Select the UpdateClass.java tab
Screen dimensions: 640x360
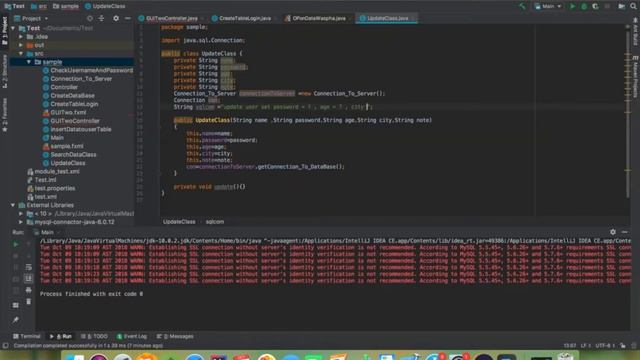pos(387,18)
